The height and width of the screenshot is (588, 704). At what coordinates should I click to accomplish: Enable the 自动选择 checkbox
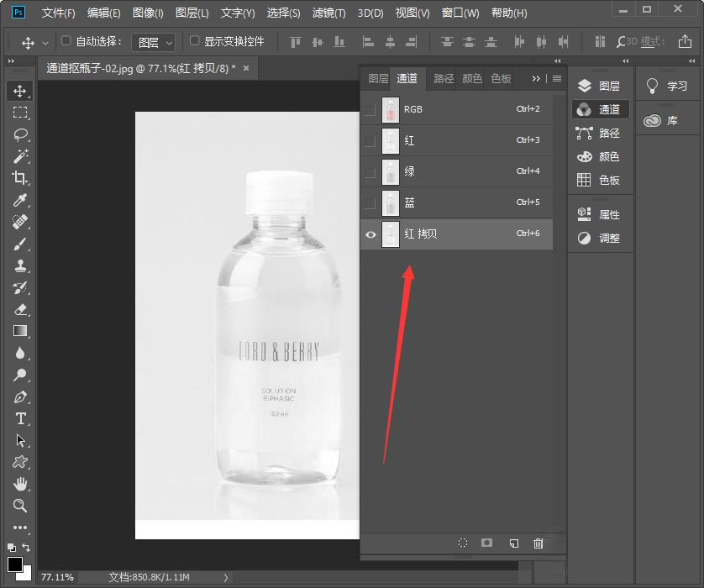tap(67, 41)
